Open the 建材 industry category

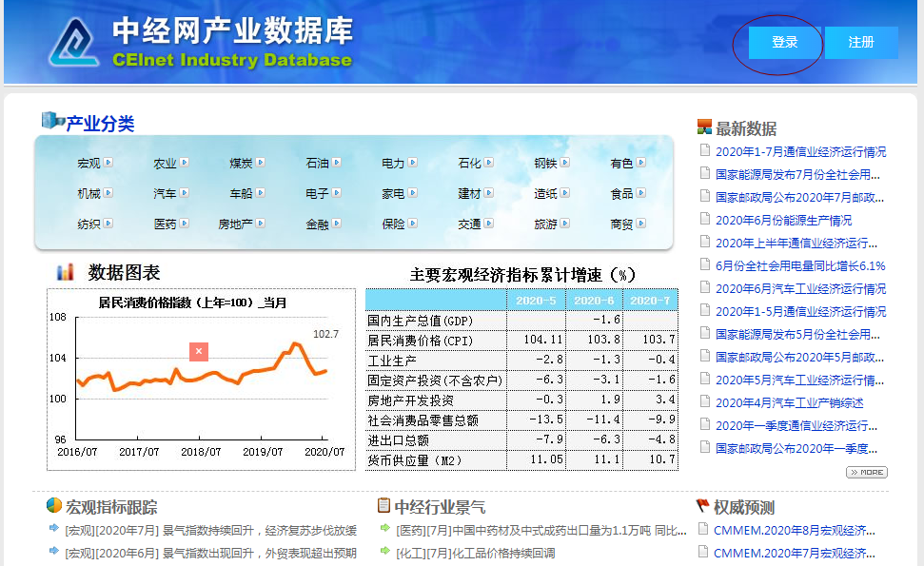point(470,194)
